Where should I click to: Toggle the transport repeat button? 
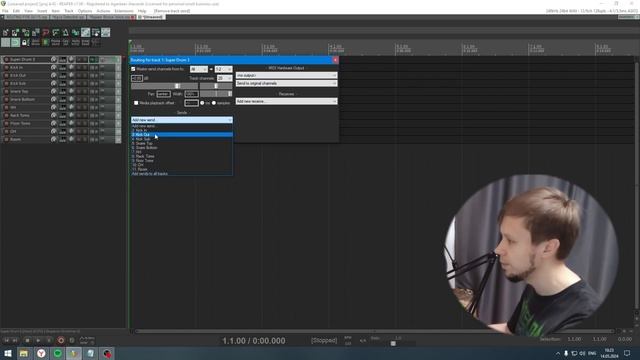pyautogui.click(x=72, y=340)
